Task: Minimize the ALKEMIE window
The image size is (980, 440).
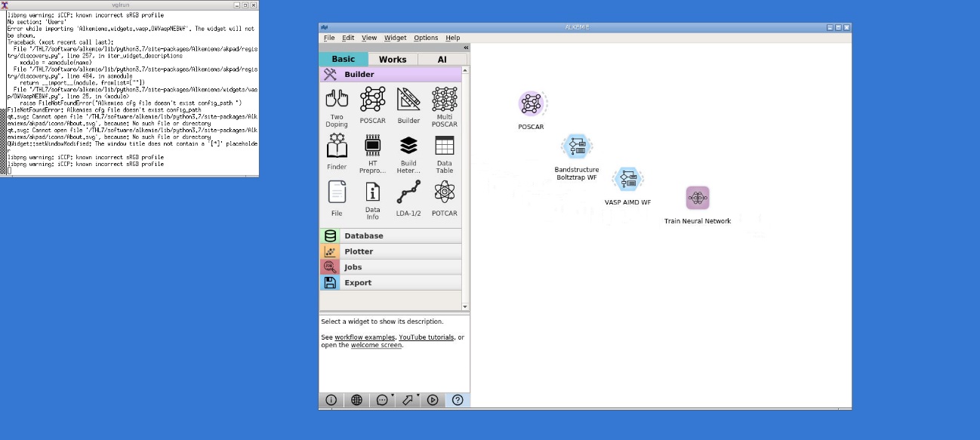Action: point(830,27)
